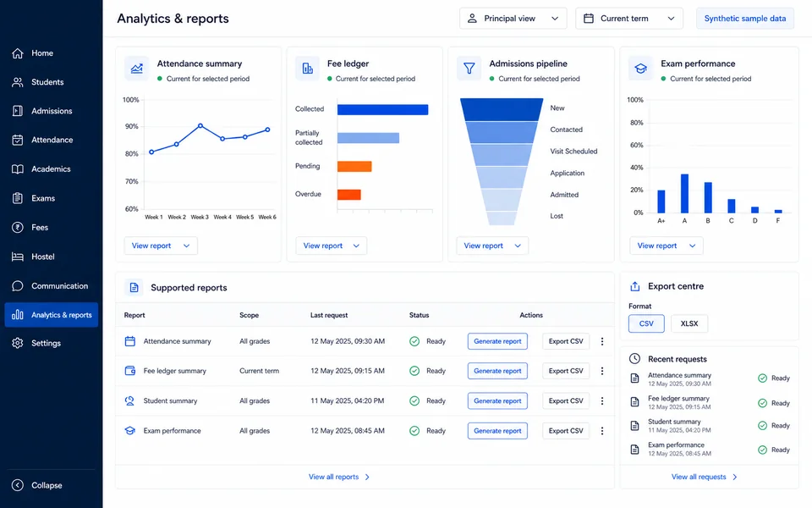Expand View report under Admissions pipeline

point(492,246)
